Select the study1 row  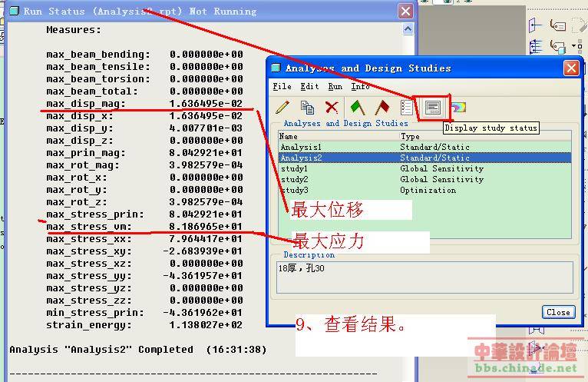pyautogui.click(x=424, y=168)
